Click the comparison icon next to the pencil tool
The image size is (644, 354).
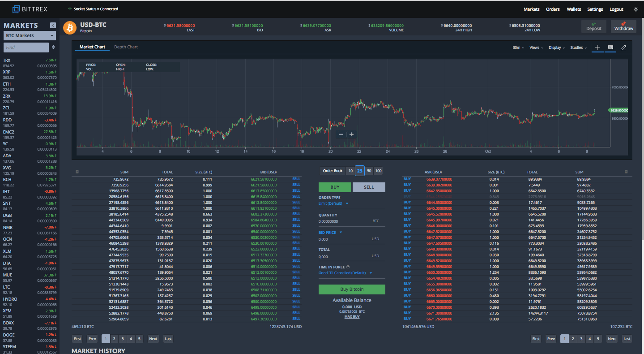tap(610, 47)
